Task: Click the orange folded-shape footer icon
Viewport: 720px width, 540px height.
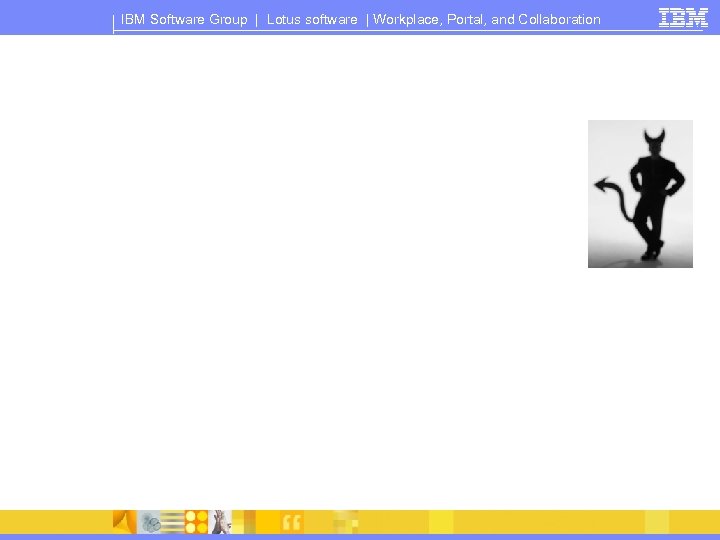Action: (x=125, y=522)
